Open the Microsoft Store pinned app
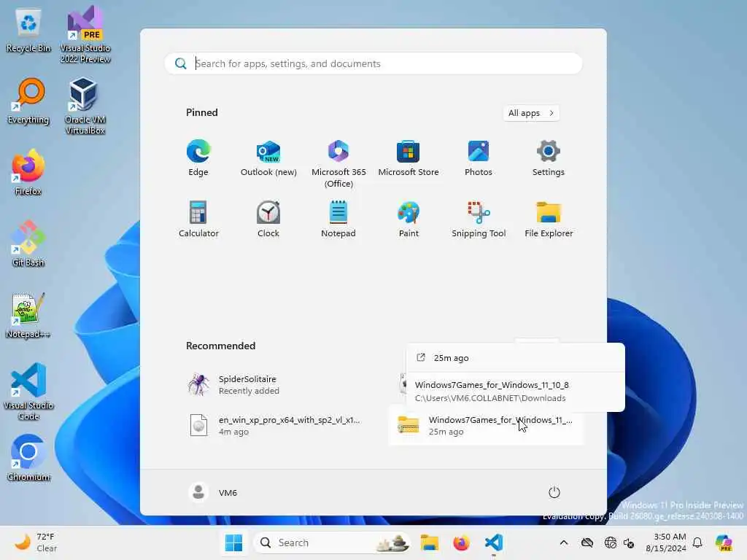747x560 pixels. [409, 158]
